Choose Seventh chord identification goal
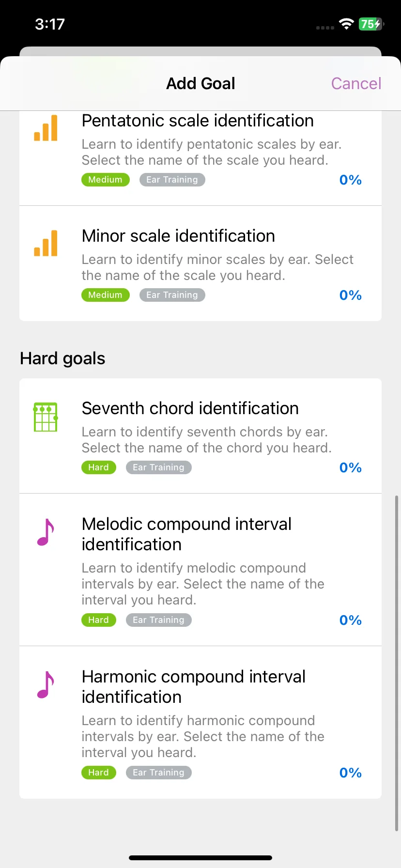The width and height of the screenshot is (401, 868). [200, 436]
